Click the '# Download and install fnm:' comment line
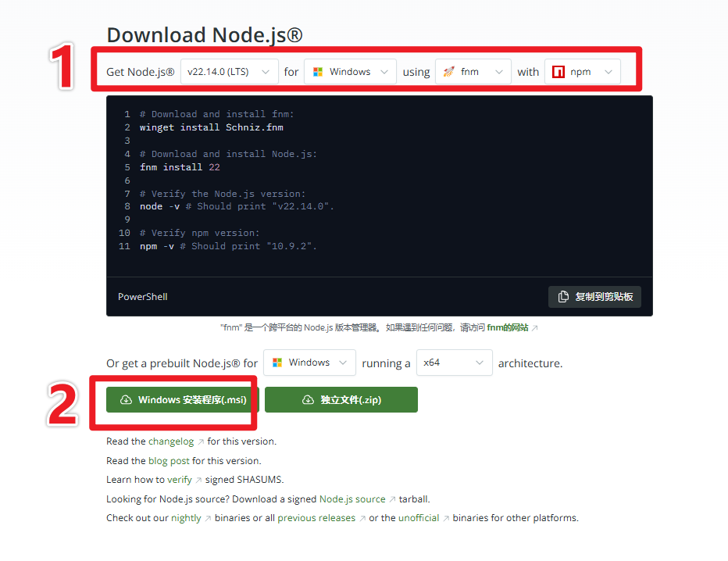 (x=216, y=114)
